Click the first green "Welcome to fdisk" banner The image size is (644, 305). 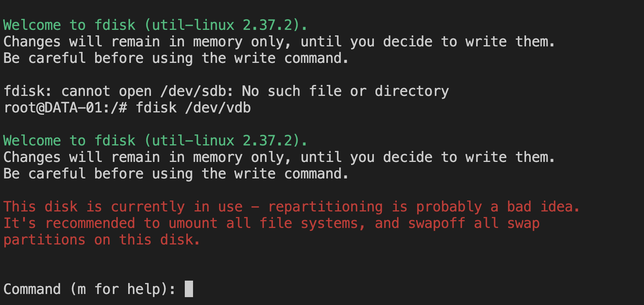point(69,25)
